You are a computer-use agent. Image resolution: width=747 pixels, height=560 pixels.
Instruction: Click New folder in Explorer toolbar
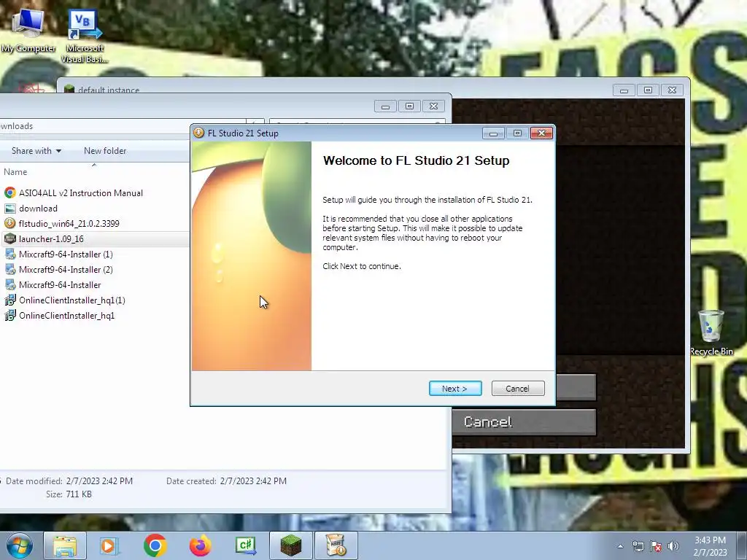coord(105,151)
